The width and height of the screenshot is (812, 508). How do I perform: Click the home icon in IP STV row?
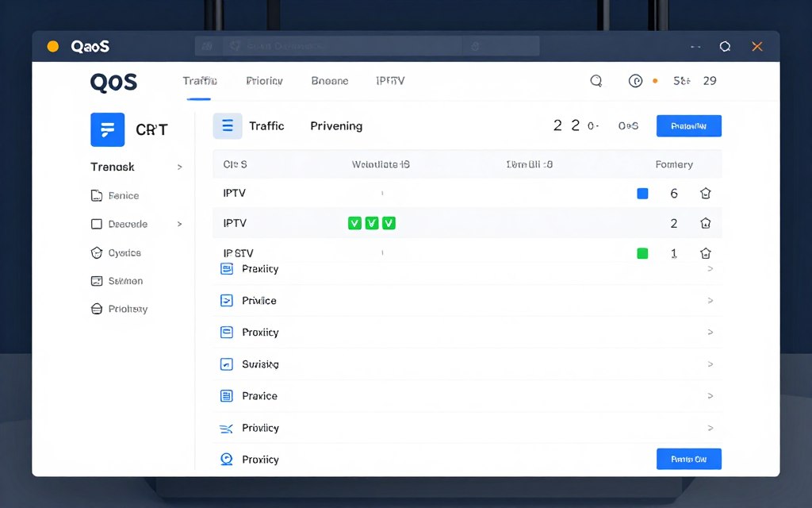(705, 253)
